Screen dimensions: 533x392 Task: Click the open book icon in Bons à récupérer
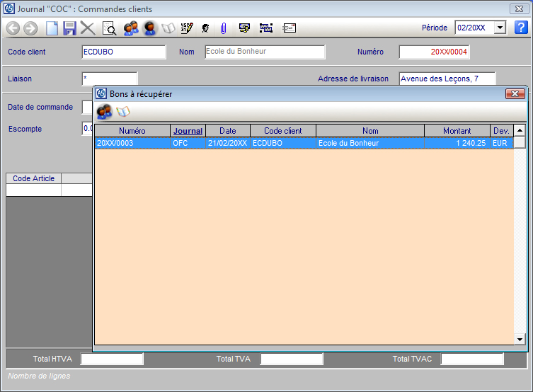(123, 112)
